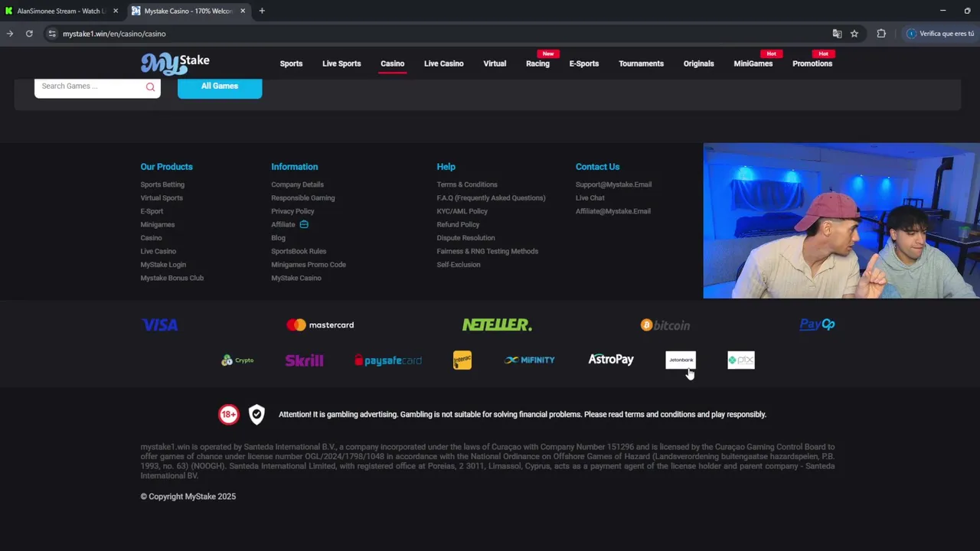Click the Affiliate briefcase icon
This screenshot has width=980, height=551.
304,224
